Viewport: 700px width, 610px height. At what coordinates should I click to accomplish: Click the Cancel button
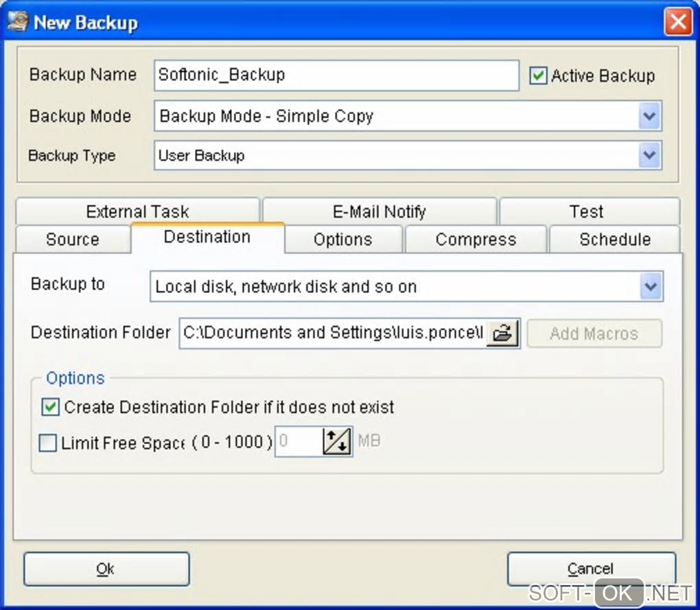pos(591,569)
